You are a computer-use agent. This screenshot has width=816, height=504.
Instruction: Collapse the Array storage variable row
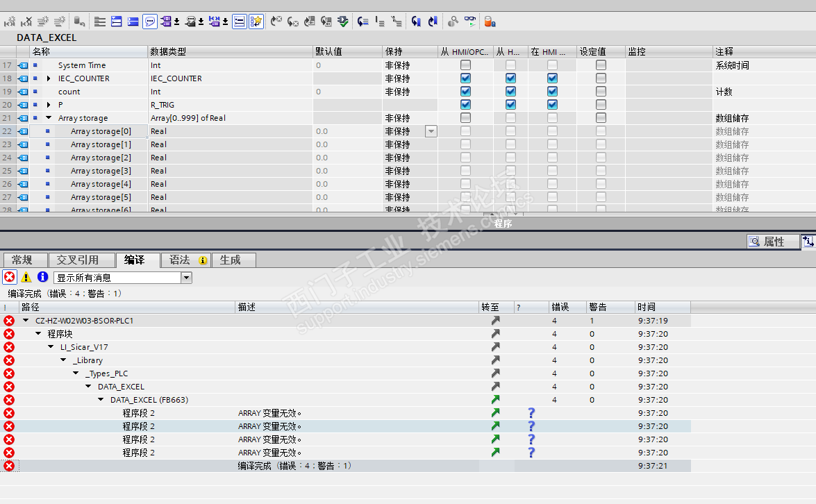tap(49, 118)
